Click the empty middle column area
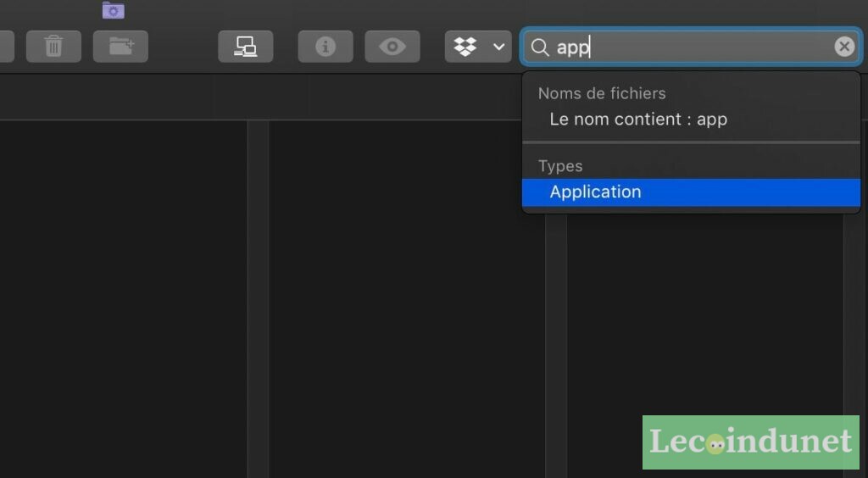Image resolution: width=868 pixels, height=478 pixels. click(407, 297)
